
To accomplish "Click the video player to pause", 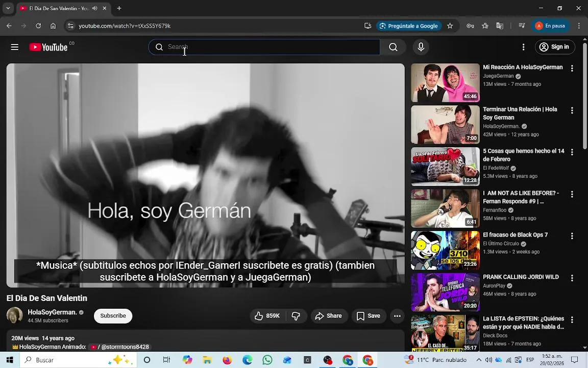I will (206, 175).
